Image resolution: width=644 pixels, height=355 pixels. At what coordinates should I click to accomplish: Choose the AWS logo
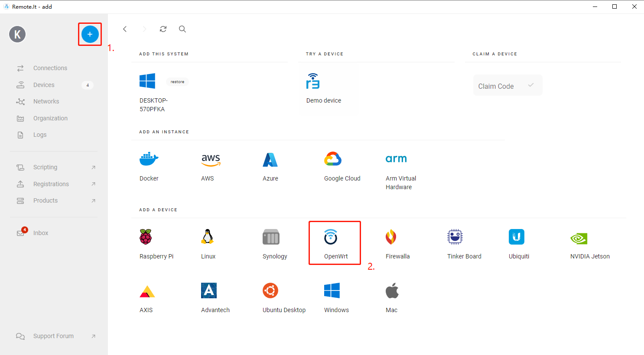(211, 160)
